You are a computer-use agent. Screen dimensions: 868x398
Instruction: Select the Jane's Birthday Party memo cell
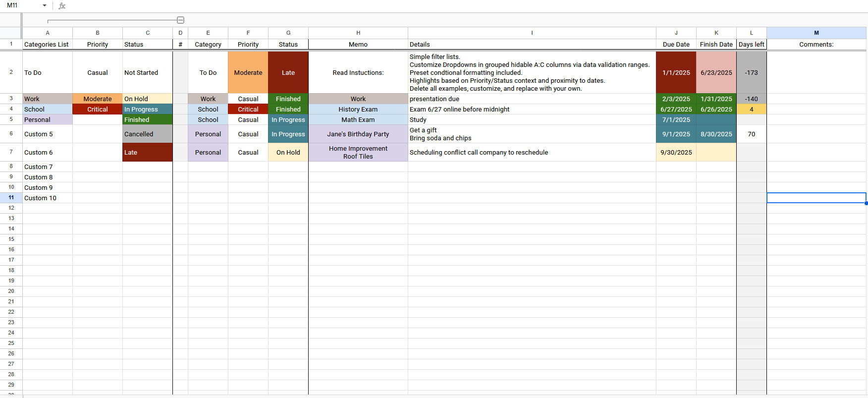pos(358,134)
